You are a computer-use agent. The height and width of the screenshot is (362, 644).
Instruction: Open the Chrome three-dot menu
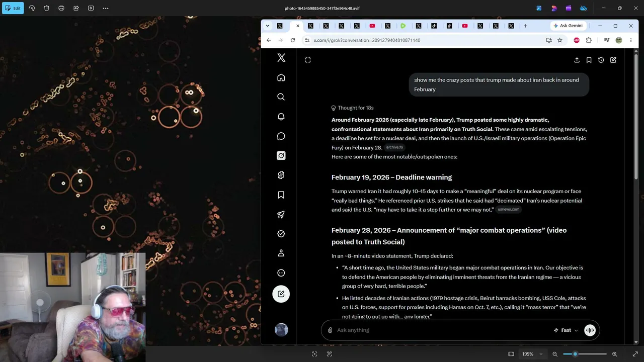[631, 40]
